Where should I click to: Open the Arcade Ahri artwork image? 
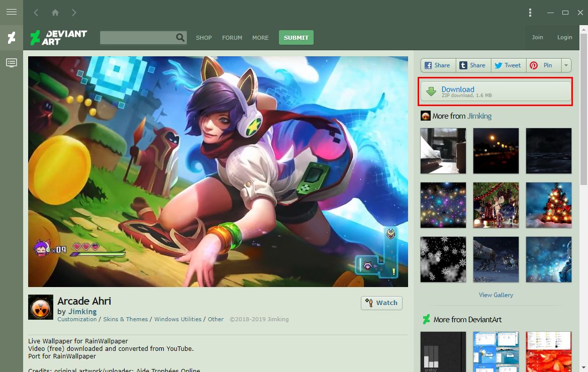point(218,172)
